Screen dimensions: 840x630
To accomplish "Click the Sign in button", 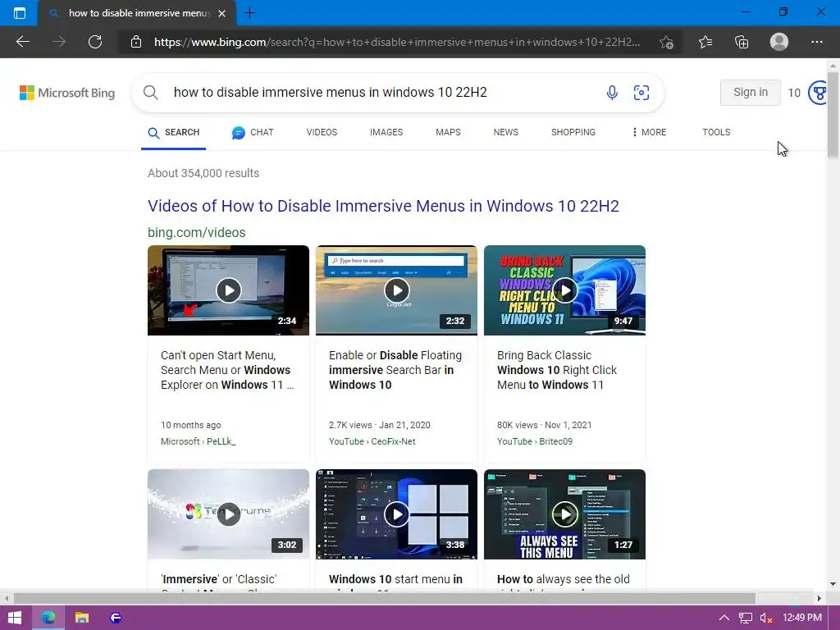I will pos(750,93).
